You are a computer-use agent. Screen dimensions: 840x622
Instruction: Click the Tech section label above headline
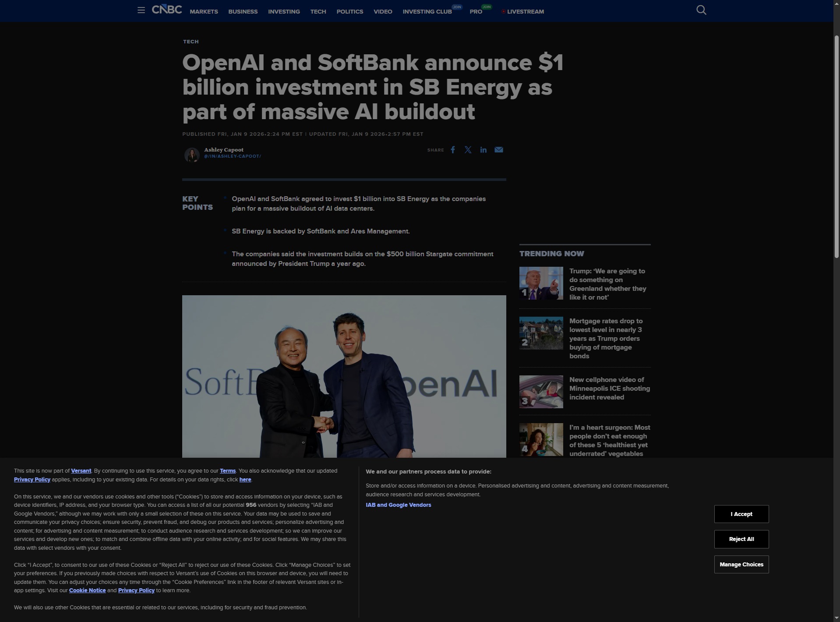tap(191, 42)
